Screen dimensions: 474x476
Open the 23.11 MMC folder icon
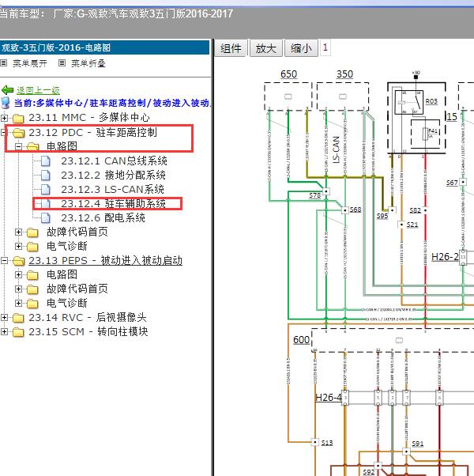18,118
